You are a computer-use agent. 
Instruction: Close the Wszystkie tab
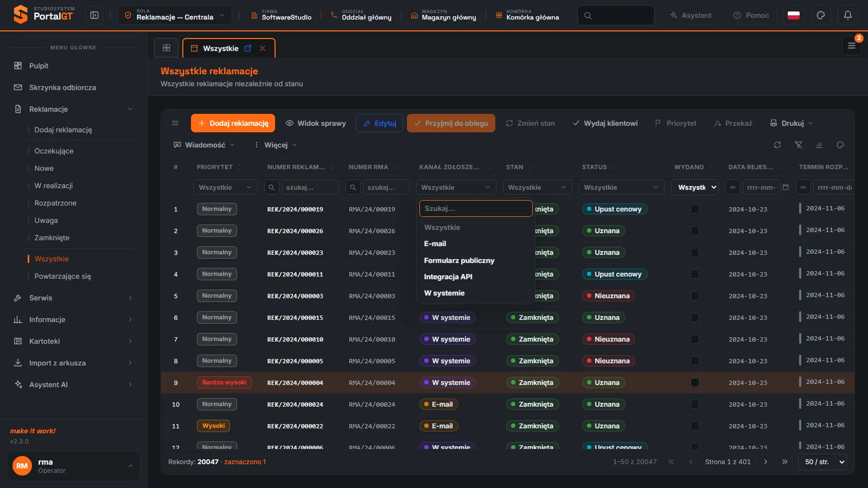(263, 48)
